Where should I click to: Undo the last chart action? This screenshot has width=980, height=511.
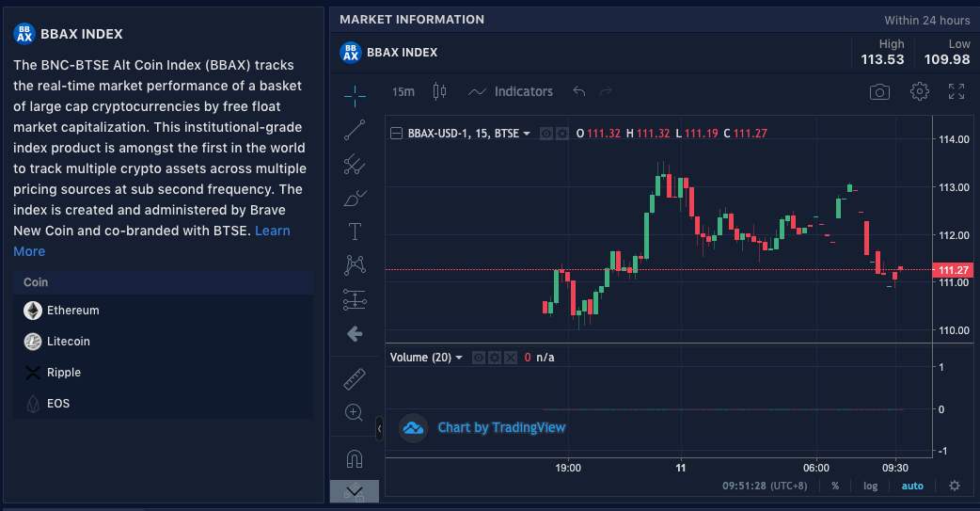(579, 92)
